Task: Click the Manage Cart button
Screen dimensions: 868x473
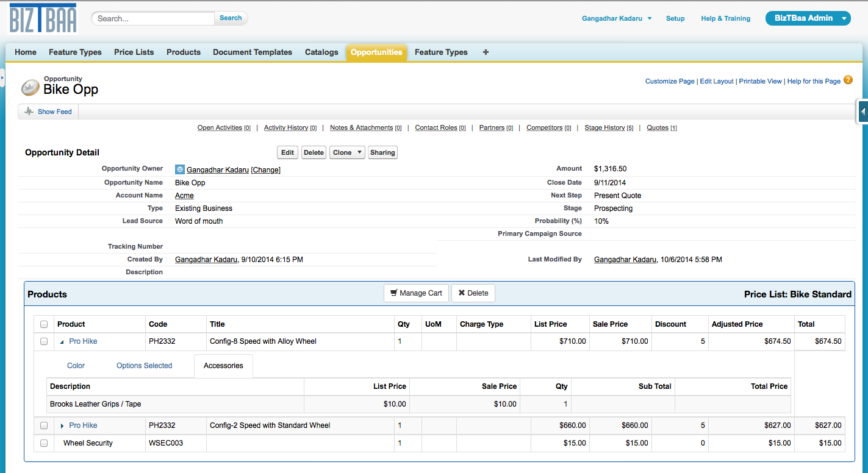Action: (x=416, y=293)
